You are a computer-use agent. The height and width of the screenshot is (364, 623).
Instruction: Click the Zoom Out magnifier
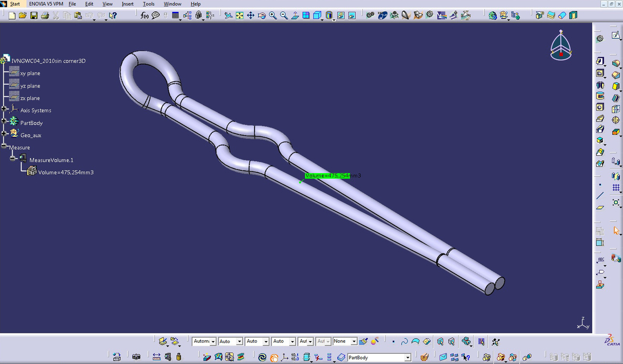tap(284, 16)
